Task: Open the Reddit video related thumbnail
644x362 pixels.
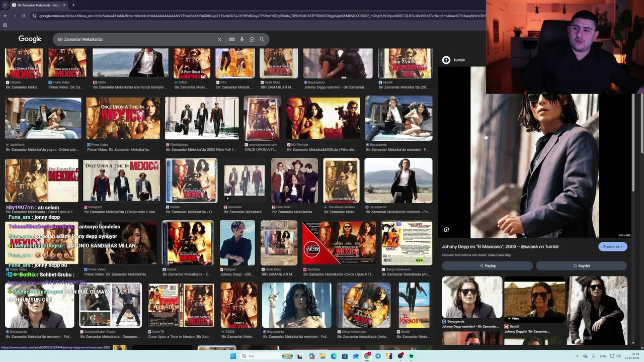Action: [x=534, y=299]
